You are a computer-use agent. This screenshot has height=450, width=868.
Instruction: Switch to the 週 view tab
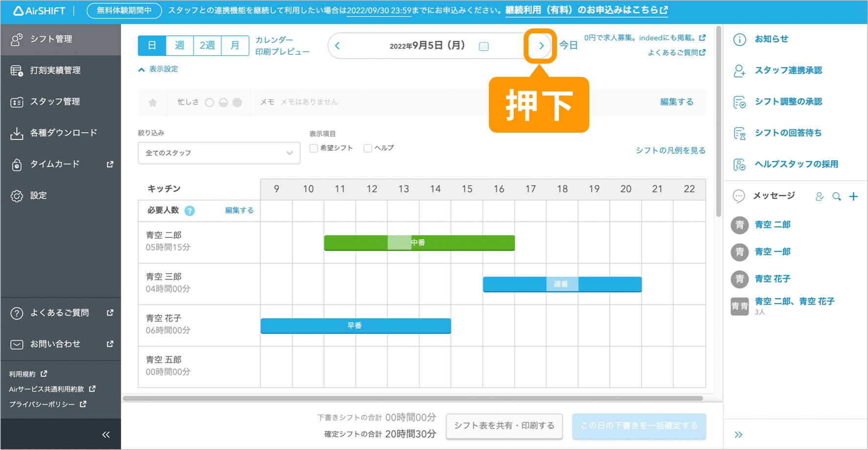(x=179, y=45)
